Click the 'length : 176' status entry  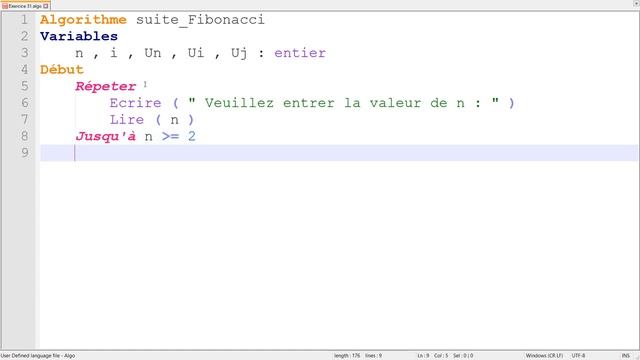tap(347, 356)
